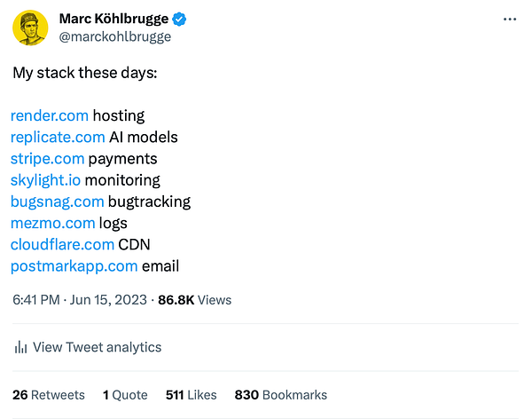Open the mezmo.com link
532x419 pixels.
[53, 224]
